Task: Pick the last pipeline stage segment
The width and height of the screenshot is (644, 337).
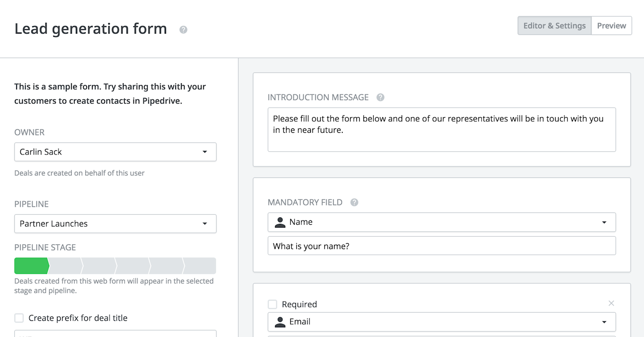Action: pos(200,266)
